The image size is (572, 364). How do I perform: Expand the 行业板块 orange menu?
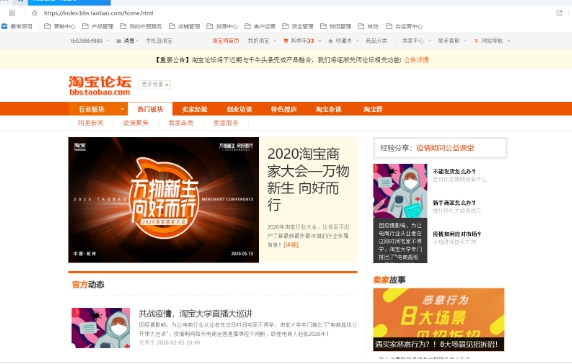pos(98,109)
